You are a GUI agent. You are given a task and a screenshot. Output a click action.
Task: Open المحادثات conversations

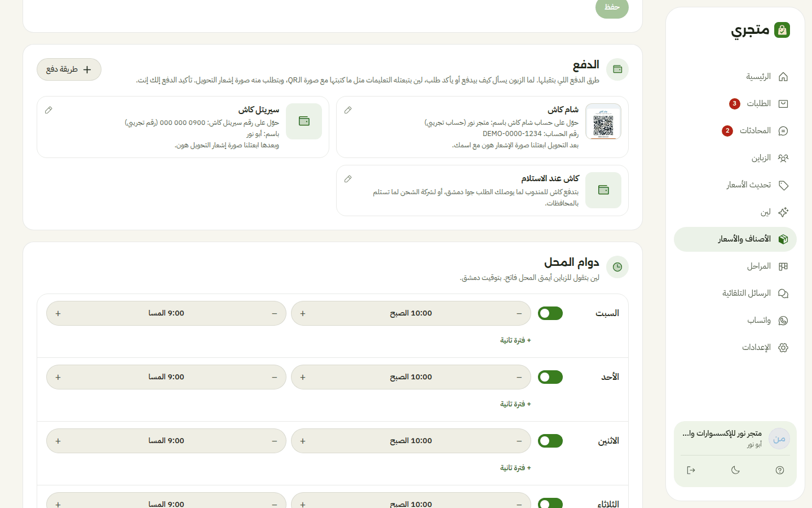click(735, 131)
